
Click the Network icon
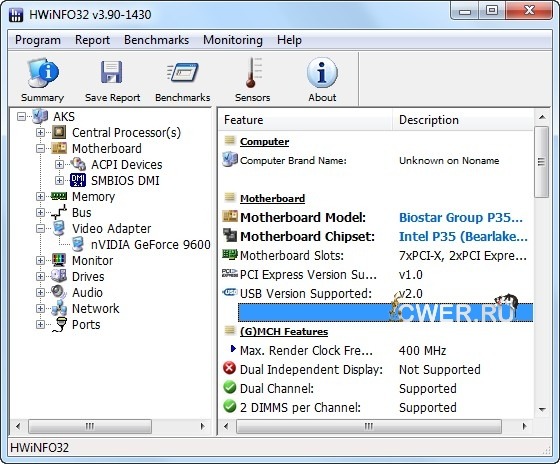(59, 308)
